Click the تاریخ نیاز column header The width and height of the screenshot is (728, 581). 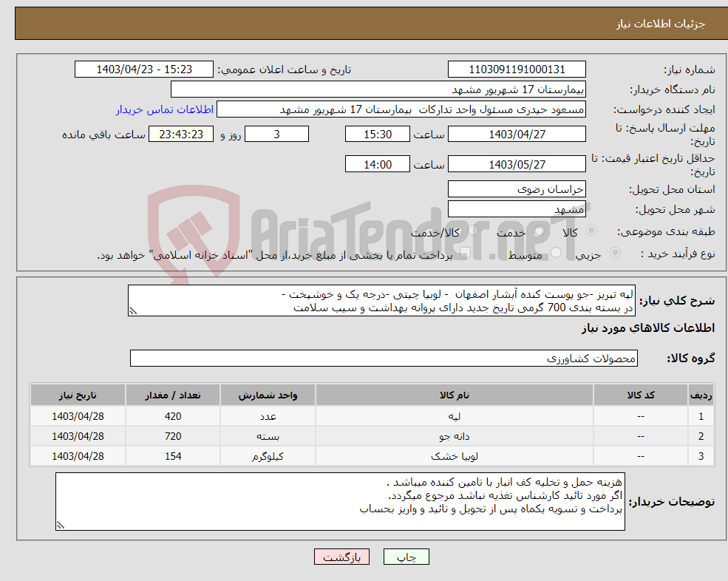coord(78,395)
